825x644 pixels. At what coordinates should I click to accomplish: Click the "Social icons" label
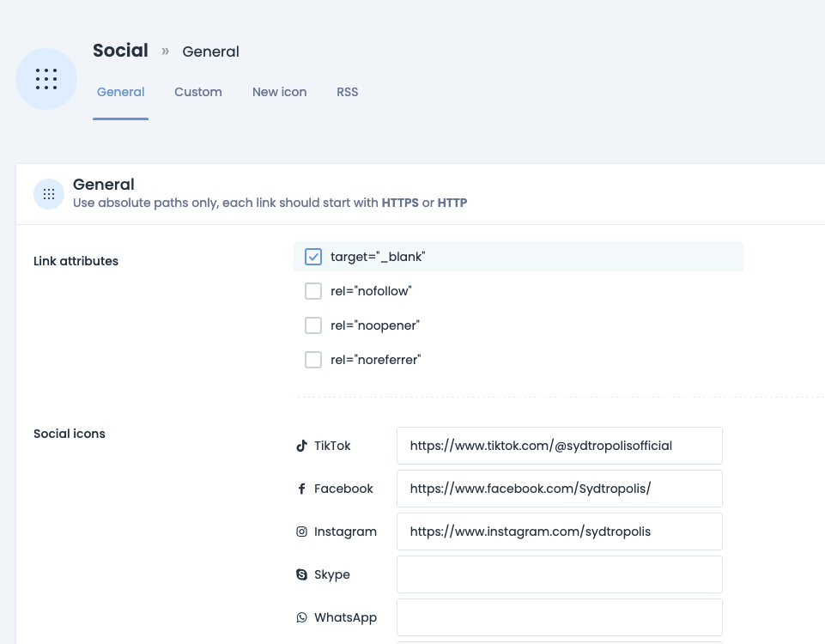[70, 434]
